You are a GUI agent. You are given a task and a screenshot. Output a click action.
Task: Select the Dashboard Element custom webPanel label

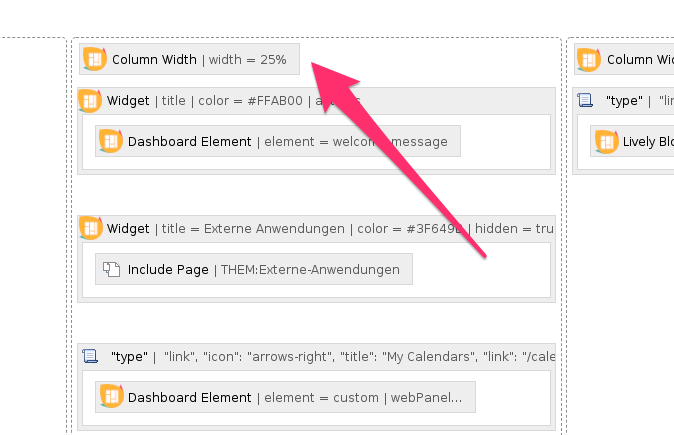click(x=295, y=397)
